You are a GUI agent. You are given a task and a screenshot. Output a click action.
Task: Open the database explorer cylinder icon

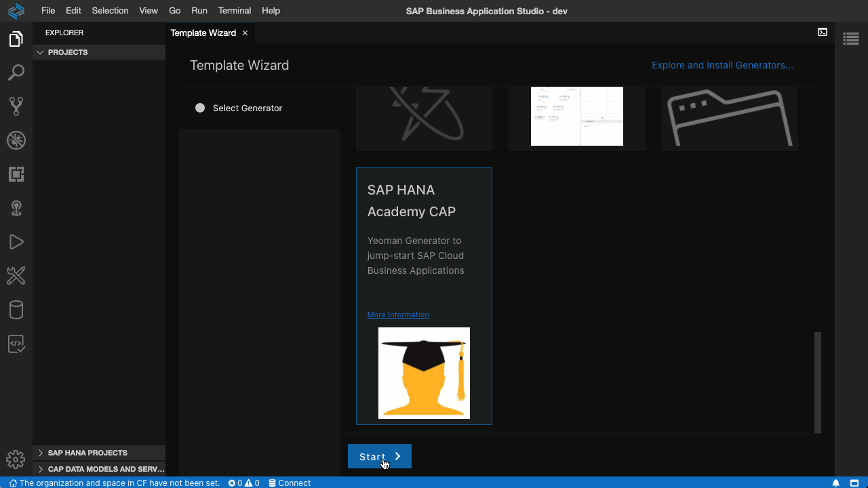(x=16, y=310)
